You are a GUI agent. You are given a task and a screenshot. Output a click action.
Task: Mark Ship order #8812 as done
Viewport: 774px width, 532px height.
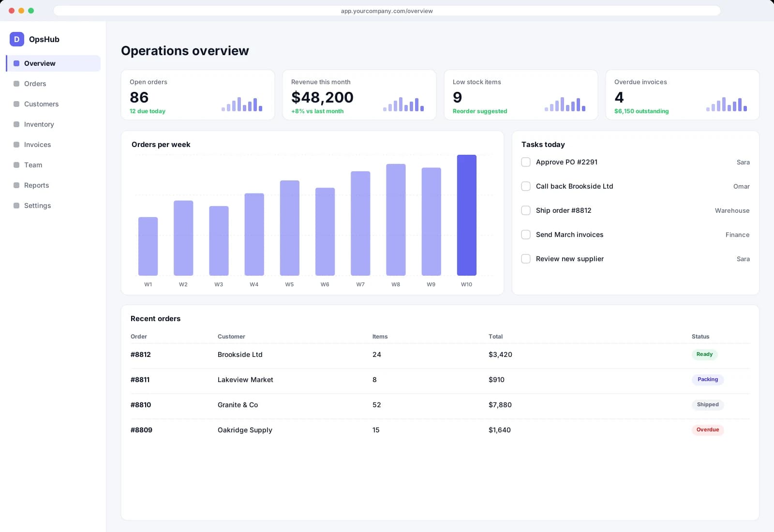tap(526, 210)
